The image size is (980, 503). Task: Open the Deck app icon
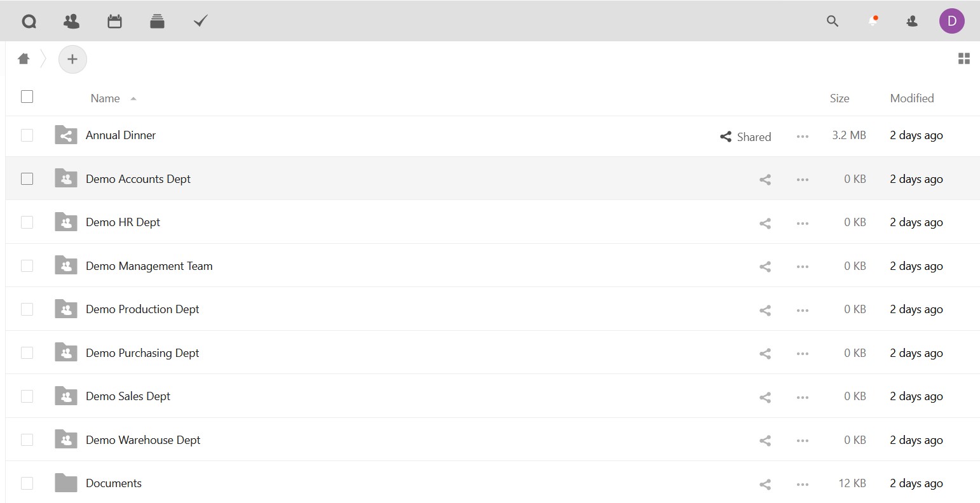click(x=157, y=22)
